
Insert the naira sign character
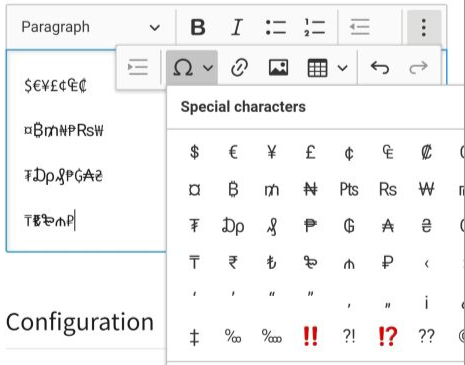[x=310, y=190]
